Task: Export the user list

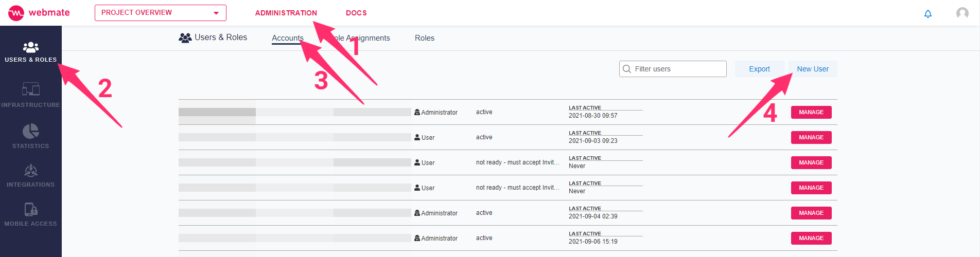Action: [x=759, y=69]
